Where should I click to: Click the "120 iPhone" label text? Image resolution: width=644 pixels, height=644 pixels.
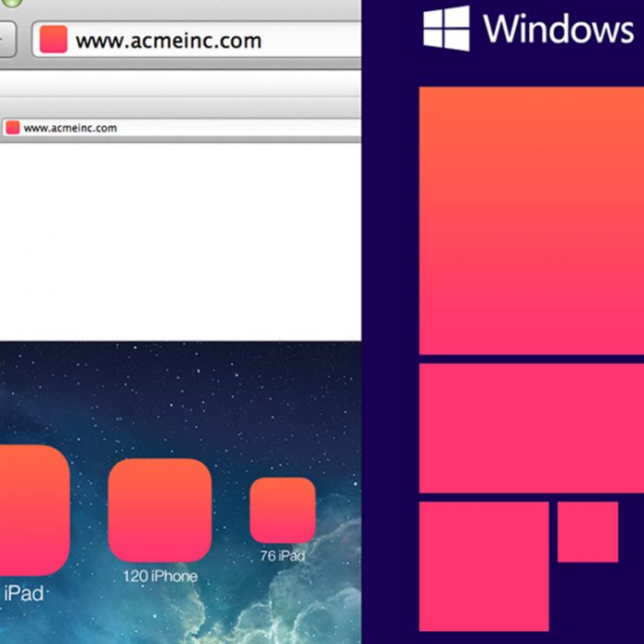point(160,576)
